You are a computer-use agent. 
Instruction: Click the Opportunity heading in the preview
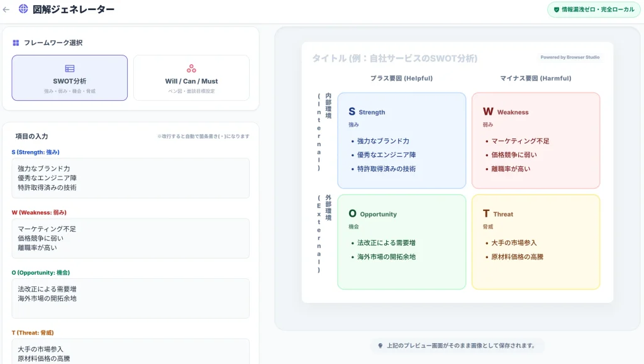click(x=378, y=214)
